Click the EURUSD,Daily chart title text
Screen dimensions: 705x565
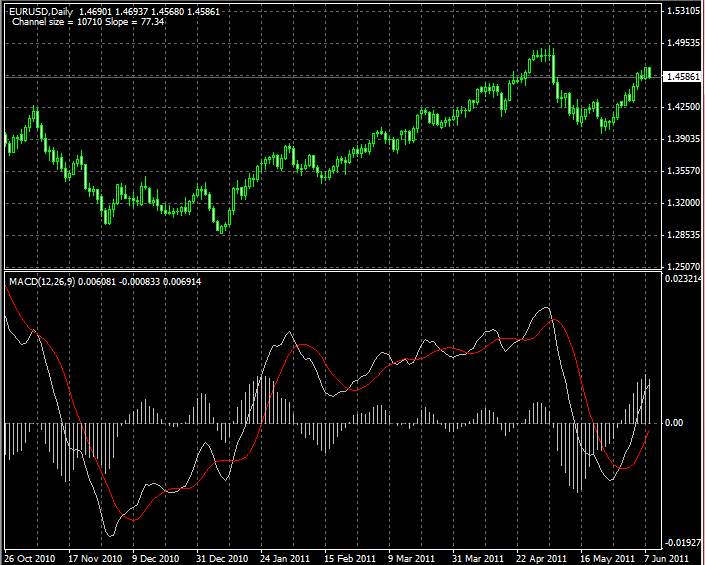point(41,12)
